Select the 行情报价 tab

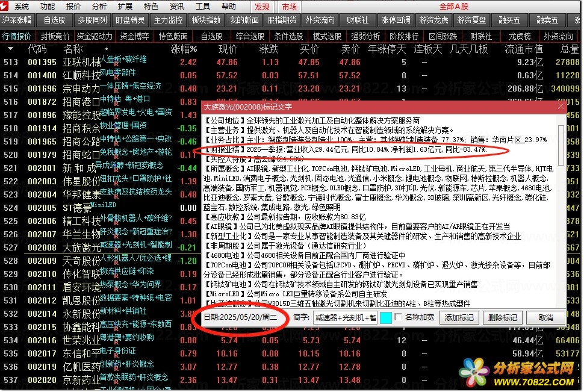tap(17, 36)
